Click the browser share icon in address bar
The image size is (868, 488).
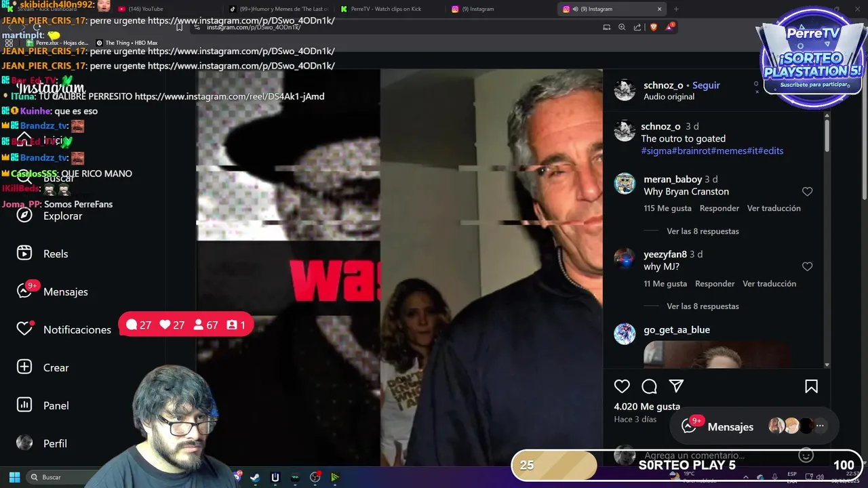pos(637,27)
